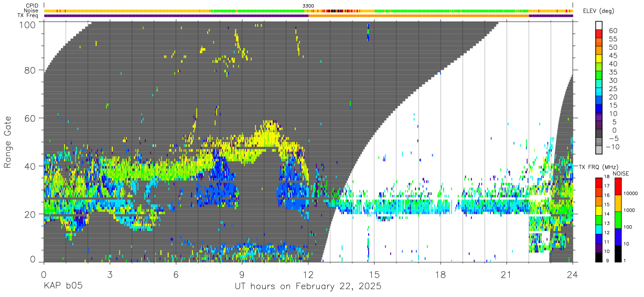Click the 10000 label on noise colorbar
The image size is (644, 297).
point(630,193)
